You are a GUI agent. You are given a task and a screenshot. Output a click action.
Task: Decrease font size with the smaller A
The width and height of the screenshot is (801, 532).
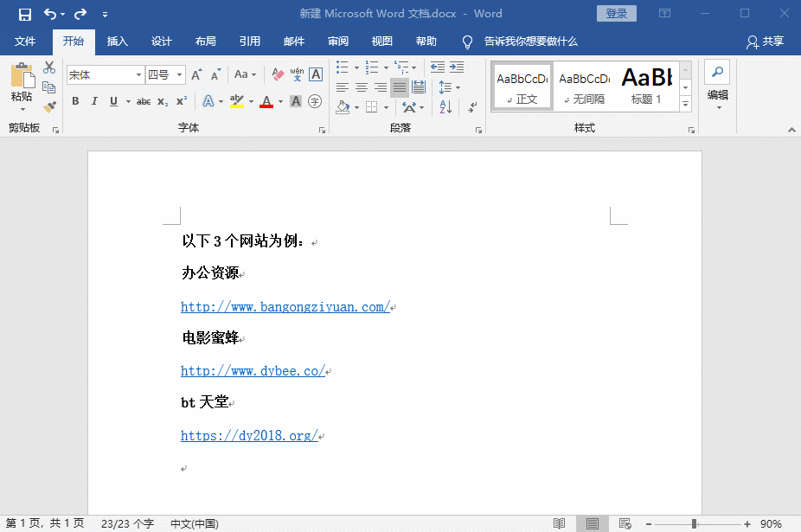(215, 75)
